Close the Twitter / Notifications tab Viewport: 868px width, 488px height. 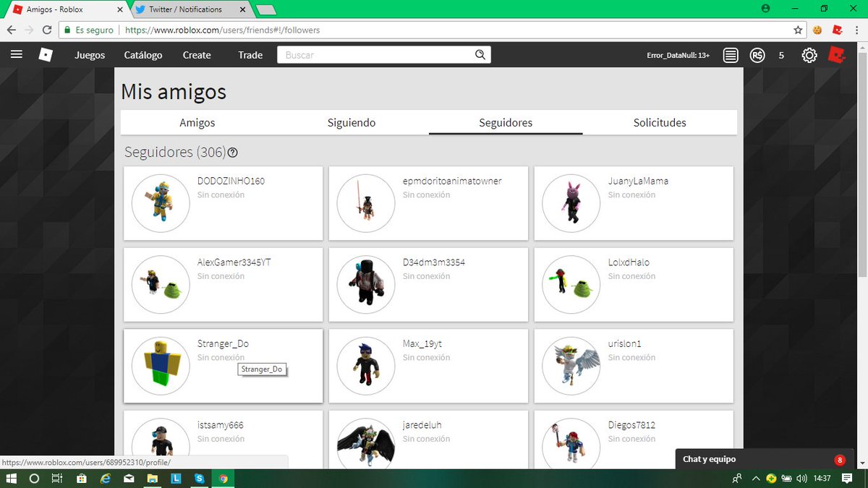pyautogui.click(x=244, y=9)
